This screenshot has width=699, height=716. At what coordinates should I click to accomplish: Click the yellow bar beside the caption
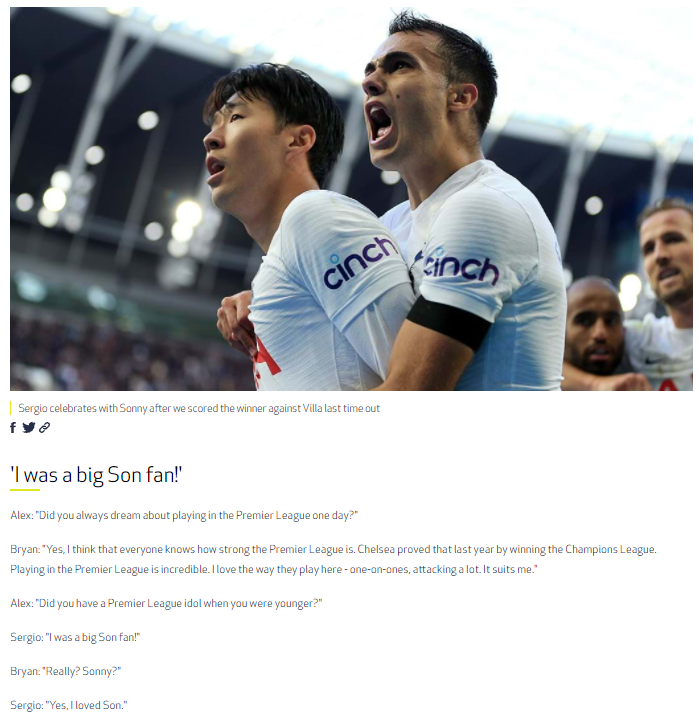11,408
